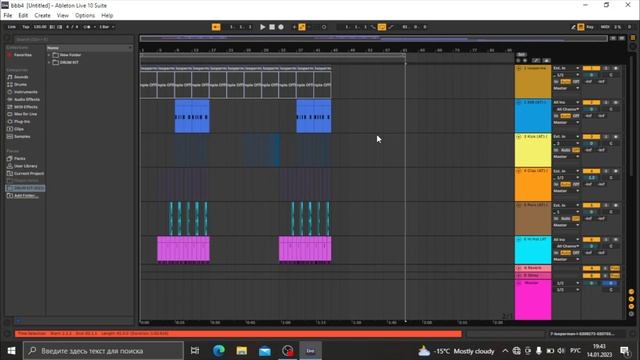Open the Help menu
Screen dimensions: 640x360
point(107,16)
